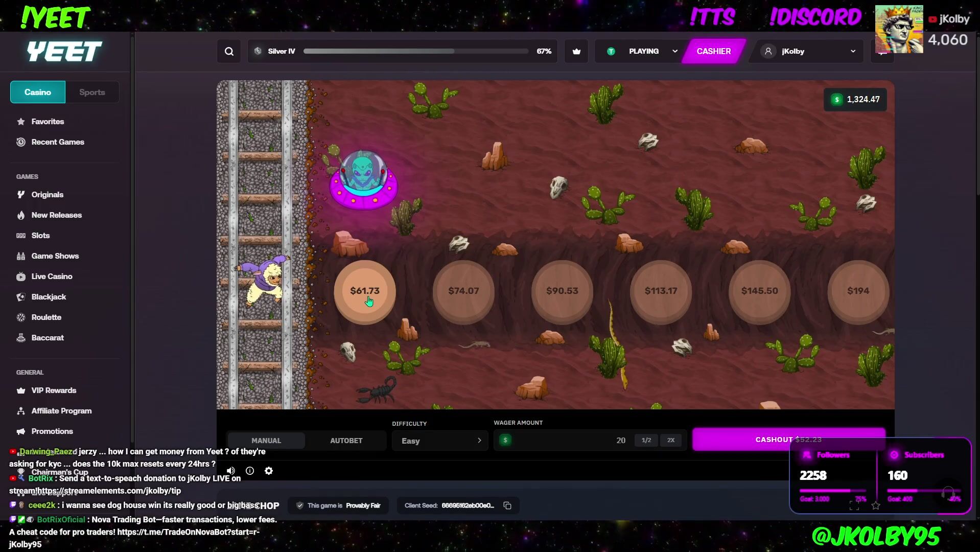980x552 pixels.
Task: Click the Roulette wheel icon
Action: tap(21, 317)
